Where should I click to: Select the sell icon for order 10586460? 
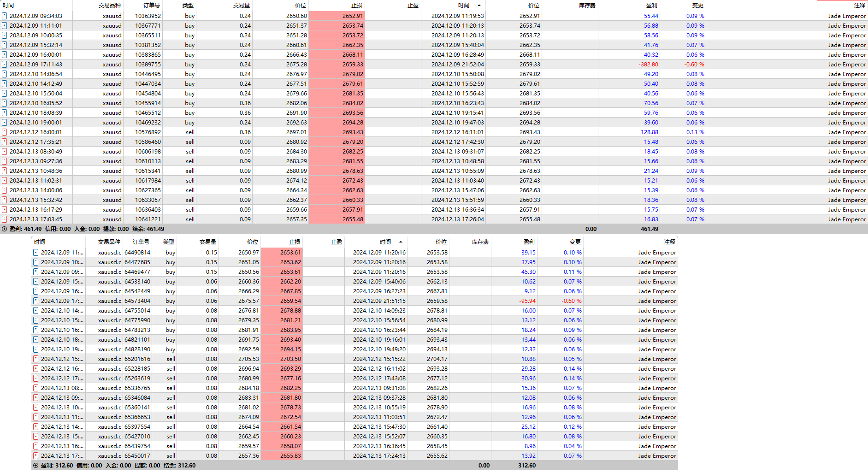tap(5, 142)
